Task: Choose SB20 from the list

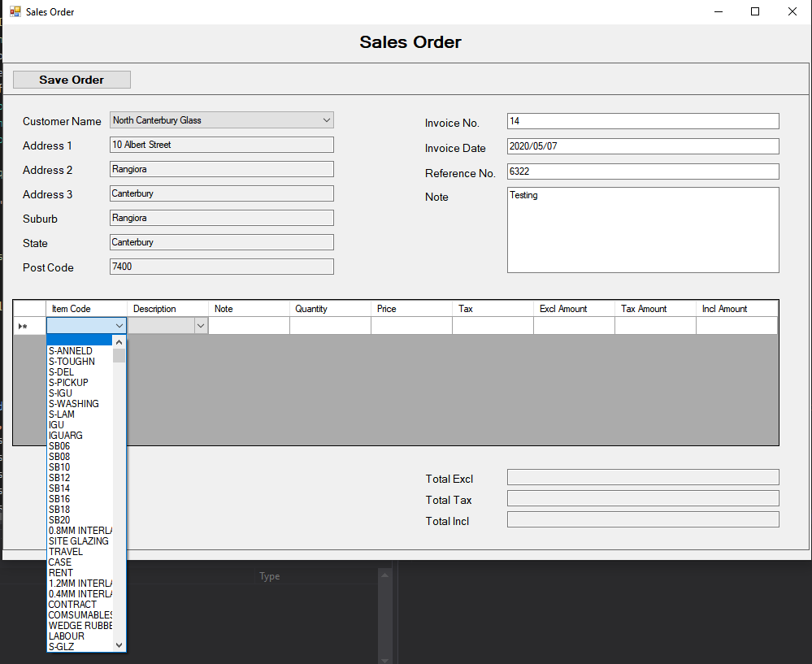Action: 80,520
